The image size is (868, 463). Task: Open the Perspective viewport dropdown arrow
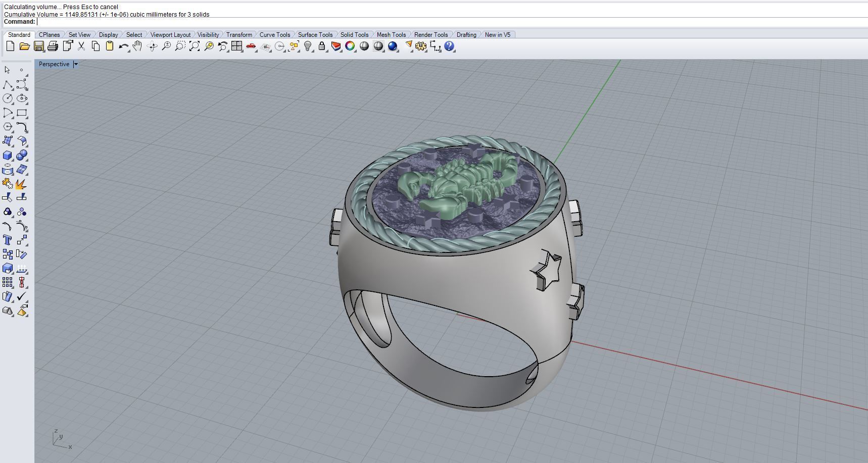point(76,64)
